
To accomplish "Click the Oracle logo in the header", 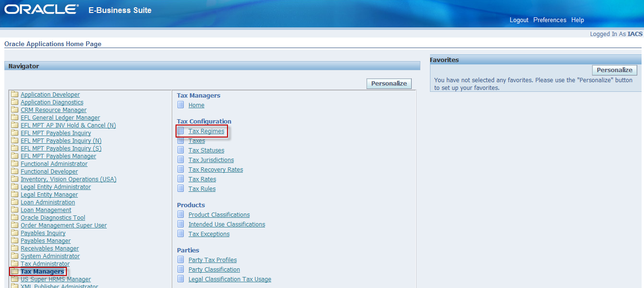I will [x=41, y=9].
